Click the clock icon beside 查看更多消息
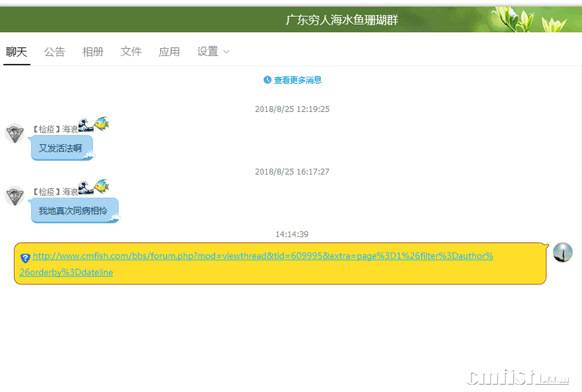The height and width of the screenshot is (392, 582). [x=267, y=80]
